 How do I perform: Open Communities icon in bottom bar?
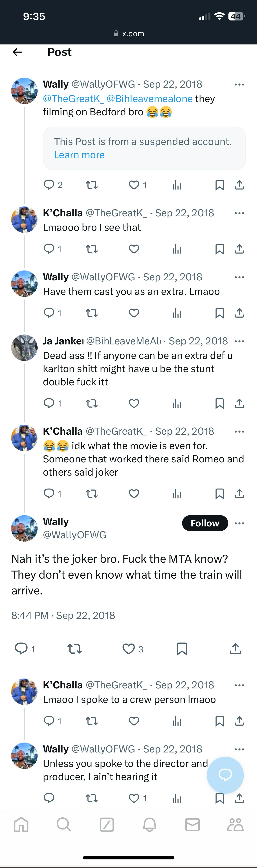(235, 825)
